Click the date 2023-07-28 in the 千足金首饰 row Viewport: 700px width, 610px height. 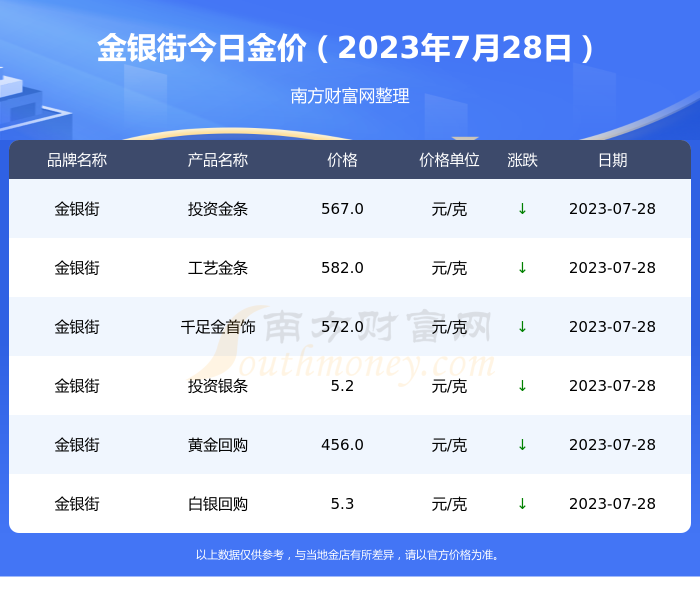(x=612, y=327)
